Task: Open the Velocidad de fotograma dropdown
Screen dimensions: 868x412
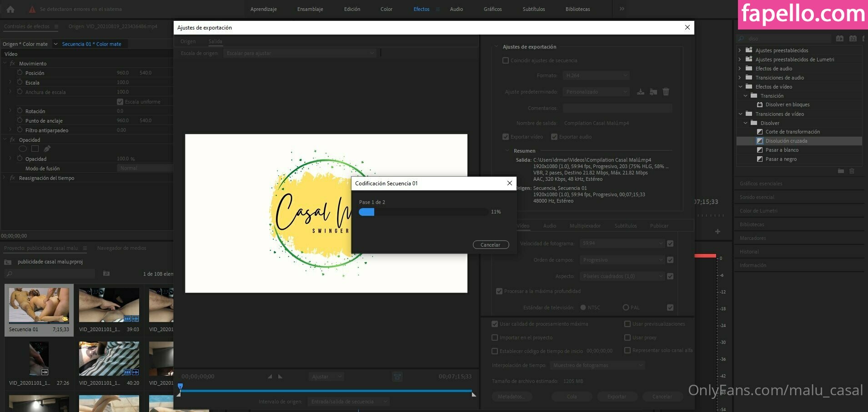Action: click(x=622, y=243)
